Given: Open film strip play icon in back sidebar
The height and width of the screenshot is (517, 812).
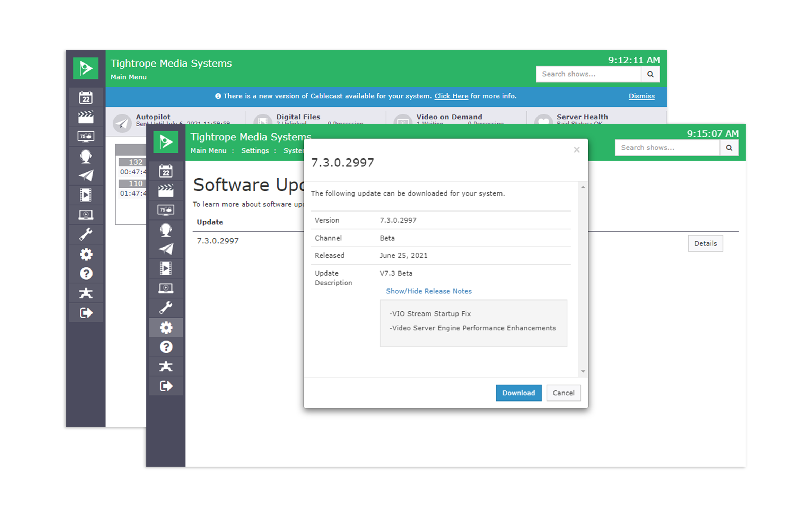Looking at the screenshot, I should pos(86,195).
